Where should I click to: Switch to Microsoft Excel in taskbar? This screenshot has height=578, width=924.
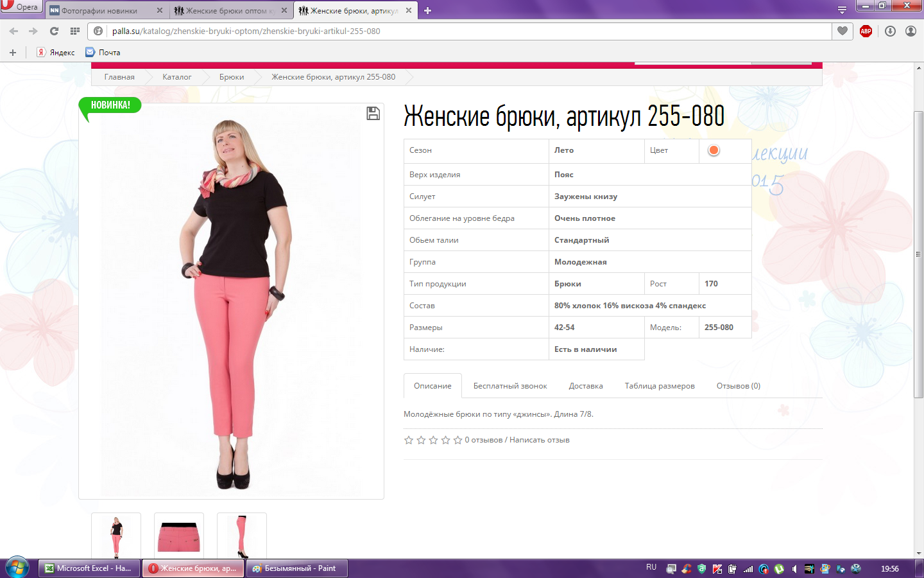click(x=89, y=568)
